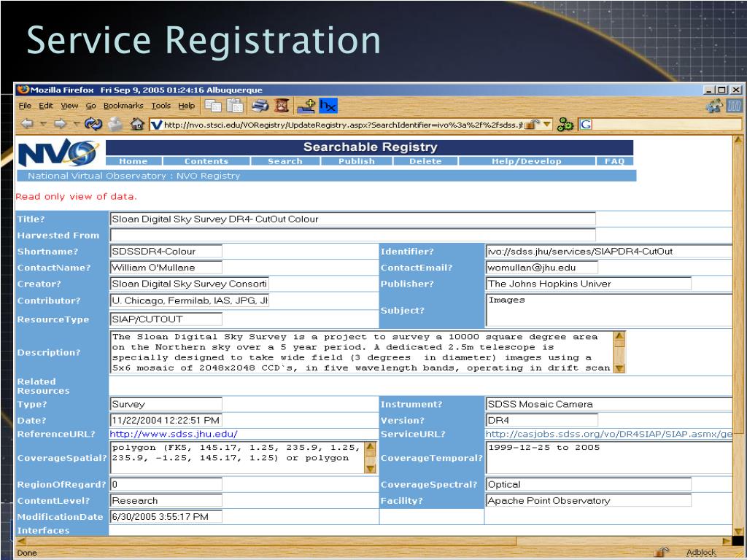Open History with the hourglass icon
The width and height of the screenshot is (747, 560).
click(x=282, y=105)
